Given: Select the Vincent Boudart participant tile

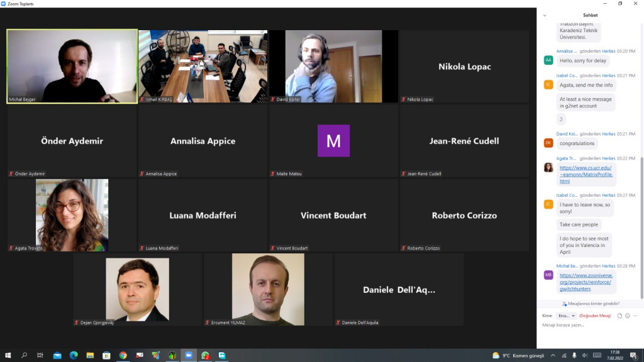Looking at the screenshot, I should tap(333, 215).
